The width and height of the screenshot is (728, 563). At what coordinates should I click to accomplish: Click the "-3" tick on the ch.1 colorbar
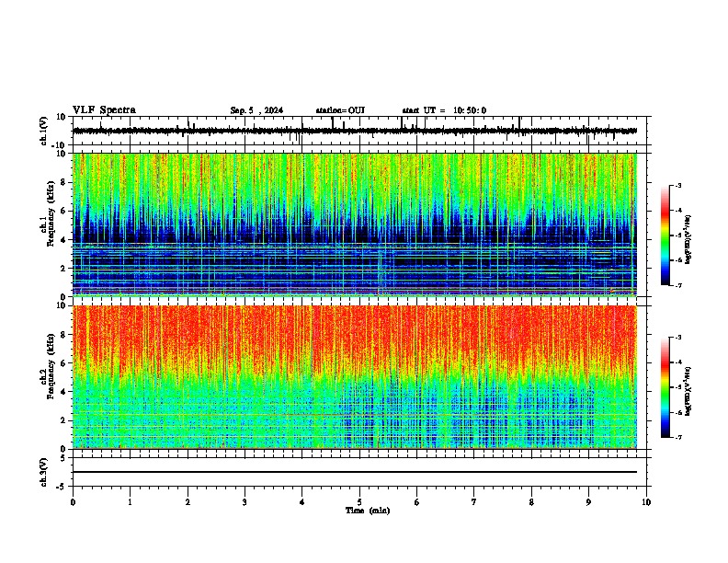677,185
